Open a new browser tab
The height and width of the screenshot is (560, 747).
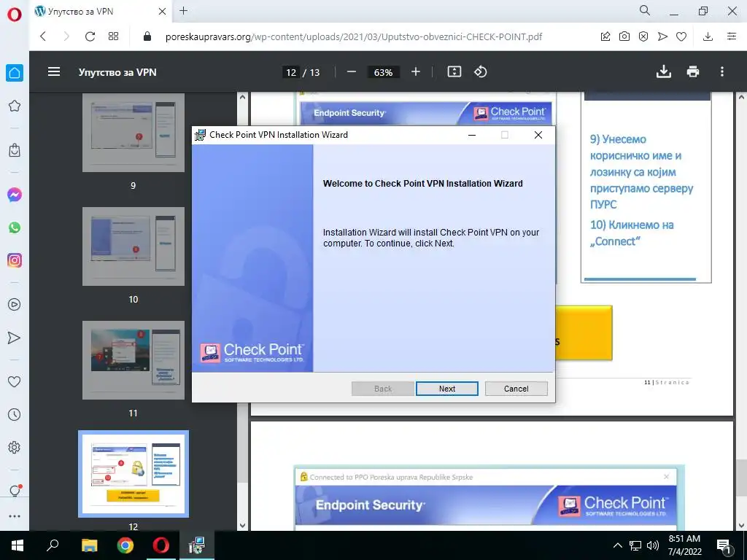click(x=183, y=11)
